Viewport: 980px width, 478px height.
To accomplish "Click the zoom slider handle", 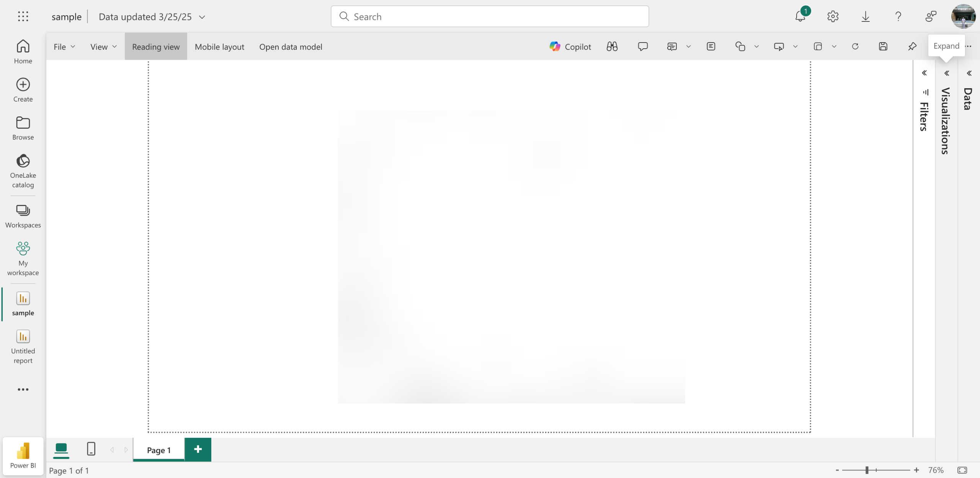I will point(867,470).
